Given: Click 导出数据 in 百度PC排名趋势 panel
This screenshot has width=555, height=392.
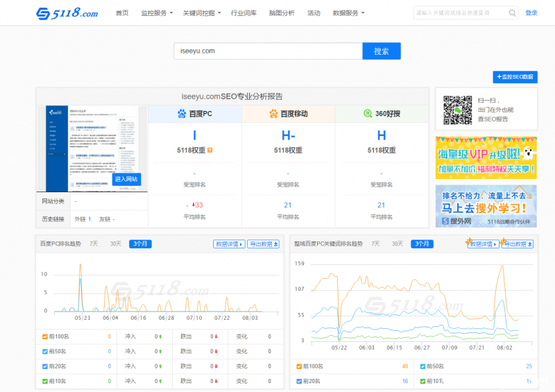Looking at the screenshot, I should pyautogui.click(x=264, y=244).
